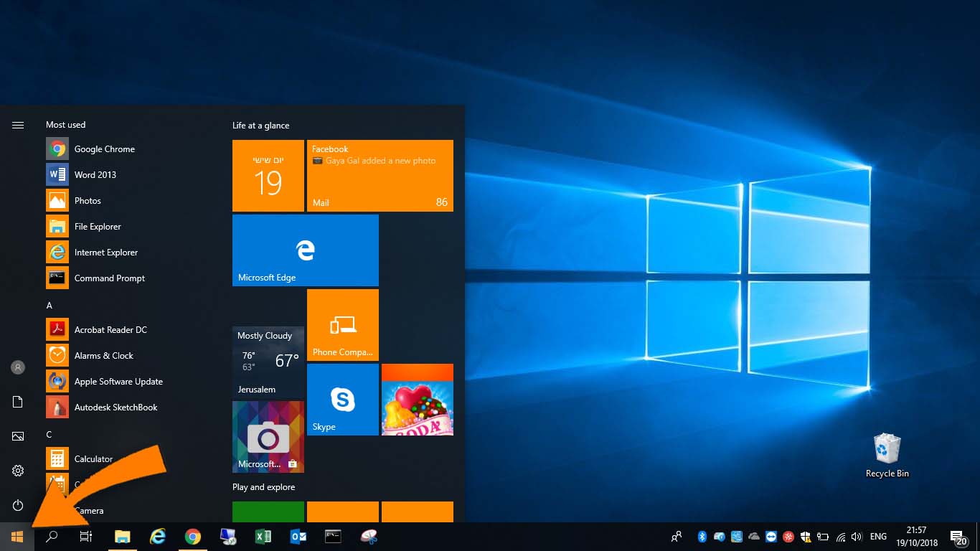Open the Jerusalem weather tile
This screenshot has height=551, width=980.
click(x=268, y=362)
